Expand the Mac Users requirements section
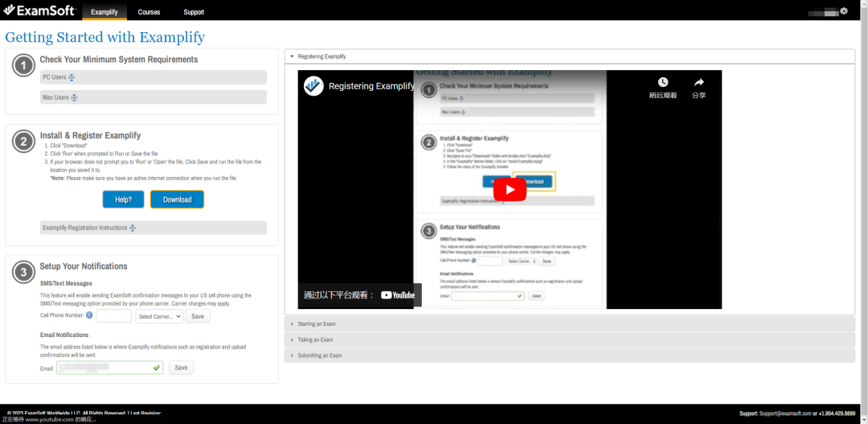The image size is (868, 424). [154, 97]
